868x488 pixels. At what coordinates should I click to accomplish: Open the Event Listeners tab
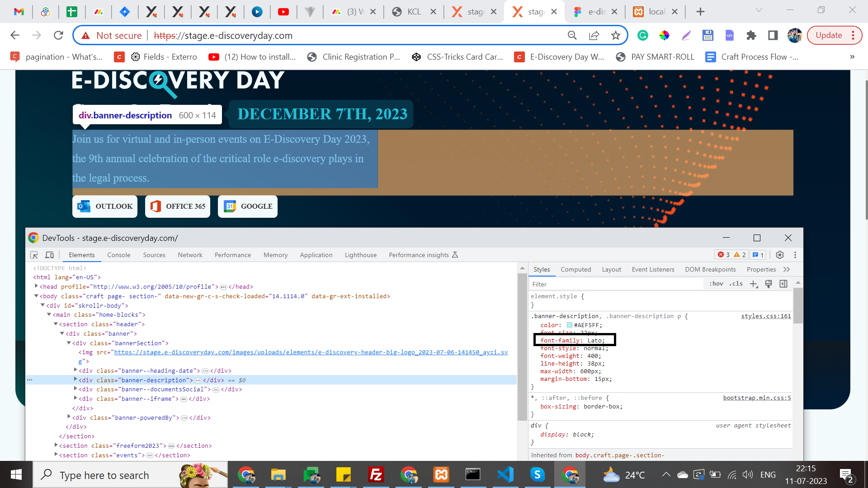click(653, 269)
